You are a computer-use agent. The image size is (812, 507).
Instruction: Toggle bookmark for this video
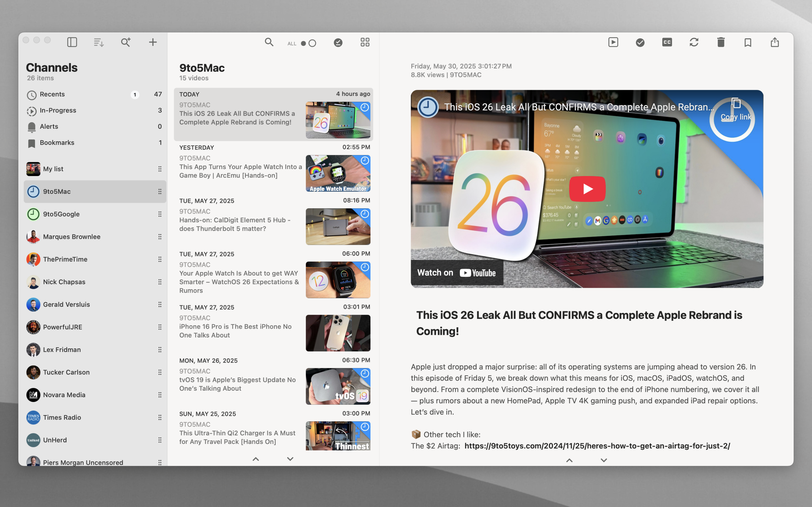(748, 42)
